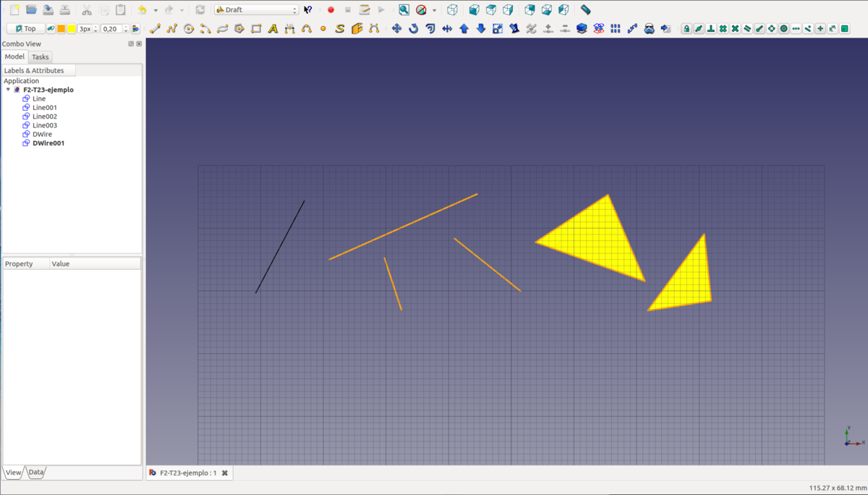
Task: Switch to the Tasks tab
Action: [41, 56]
